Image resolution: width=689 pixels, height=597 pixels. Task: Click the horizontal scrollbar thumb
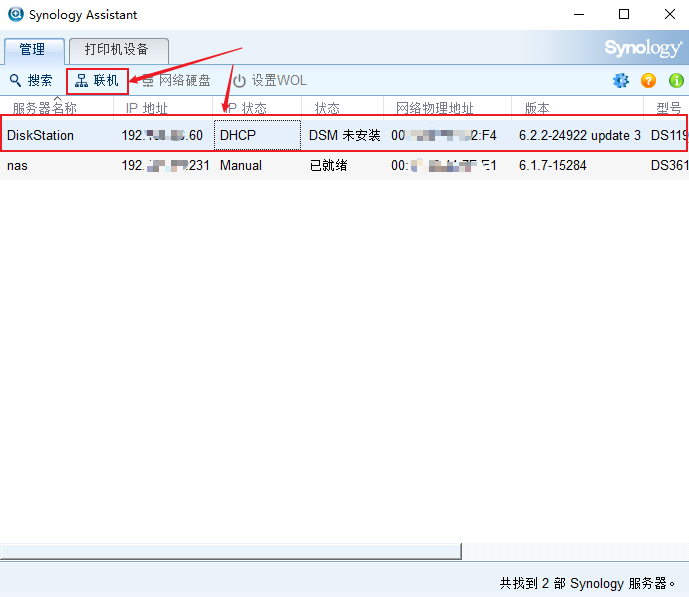tap(231, 551)
